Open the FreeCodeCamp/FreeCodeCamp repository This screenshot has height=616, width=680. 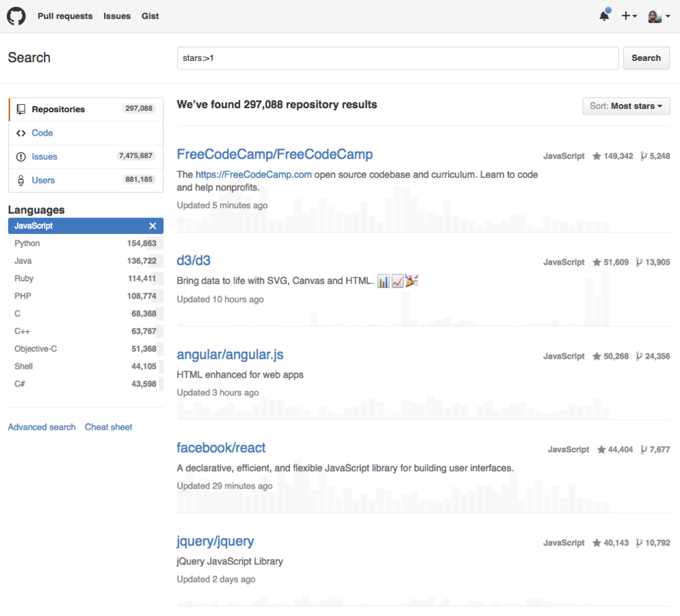(274, 154)
